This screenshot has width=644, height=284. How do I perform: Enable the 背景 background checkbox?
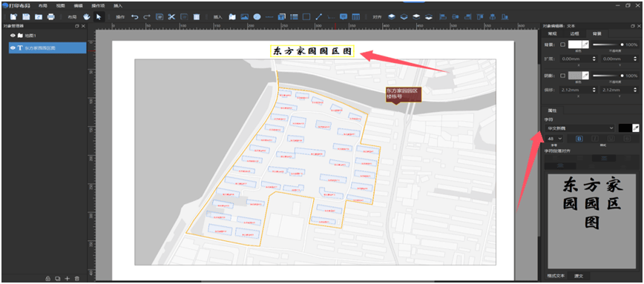pos(562,44)
